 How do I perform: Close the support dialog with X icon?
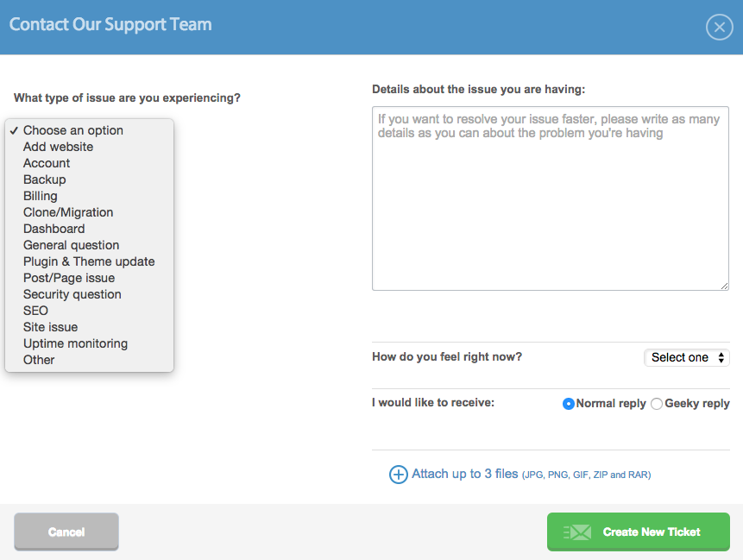click(x=719, y=28)
